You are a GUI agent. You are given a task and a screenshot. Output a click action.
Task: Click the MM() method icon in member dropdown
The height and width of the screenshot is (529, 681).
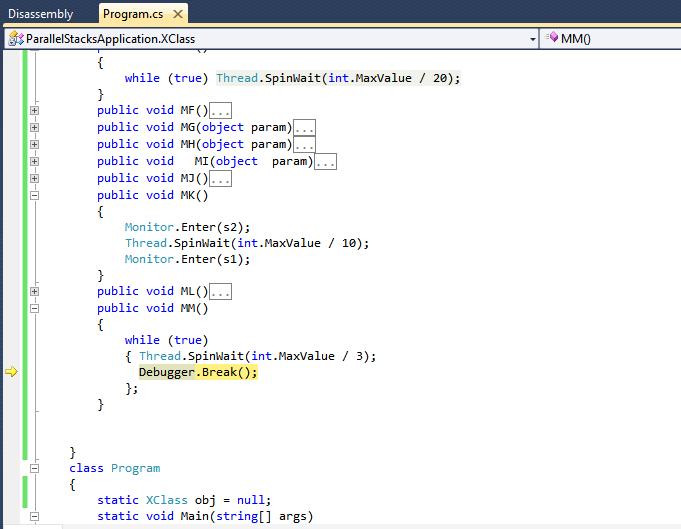pyautogui.click(x=552, y=37)
